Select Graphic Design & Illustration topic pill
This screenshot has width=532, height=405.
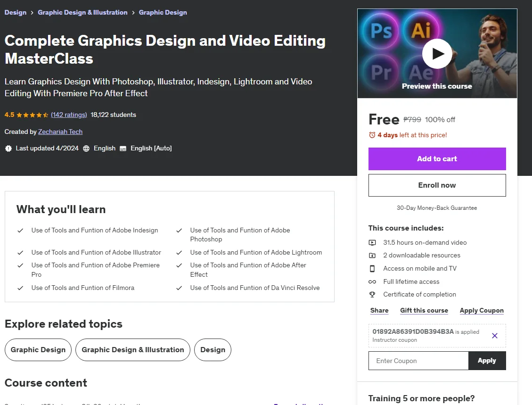pyautogui.click(x=133, y=350)
